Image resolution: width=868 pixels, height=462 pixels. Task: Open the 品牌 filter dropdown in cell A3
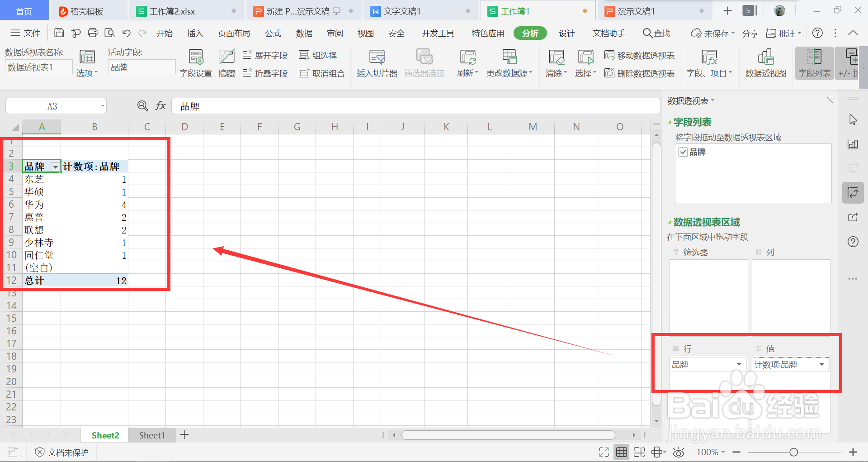point(55,166)
